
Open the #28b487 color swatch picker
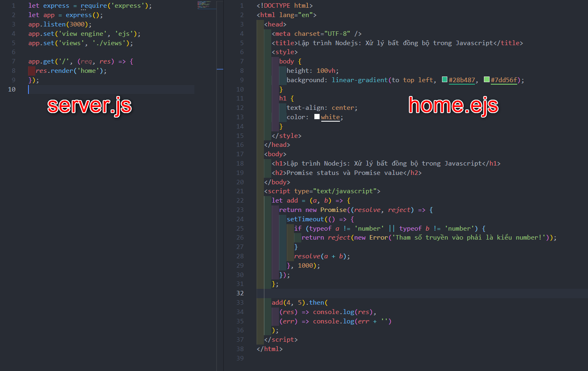tap(444, 79)
